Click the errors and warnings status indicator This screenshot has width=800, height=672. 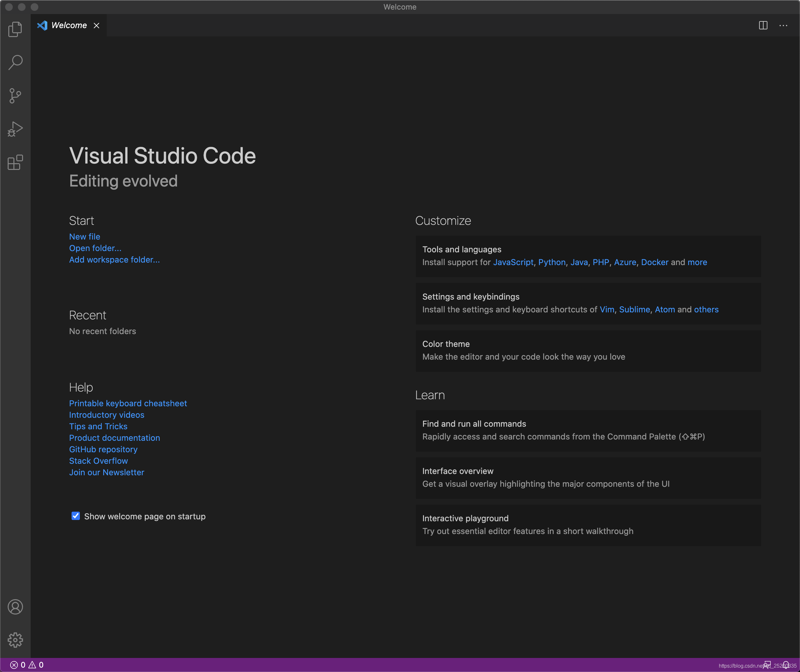(x=27, y=665)
